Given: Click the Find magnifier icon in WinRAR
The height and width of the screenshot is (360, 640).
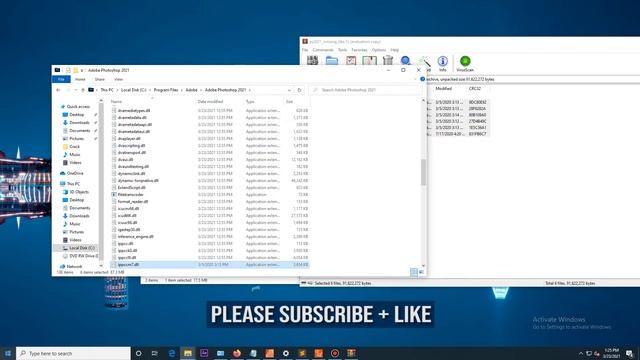Looking at the screenshot, I should 405,61.
